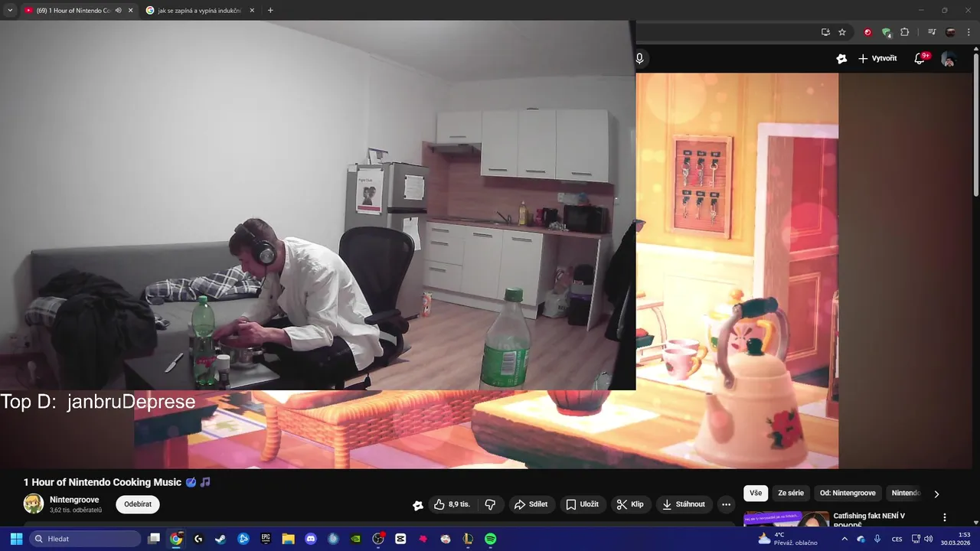Click the Uložit save button
This screenshot has width=980, height=551.
tap(582, 504)
